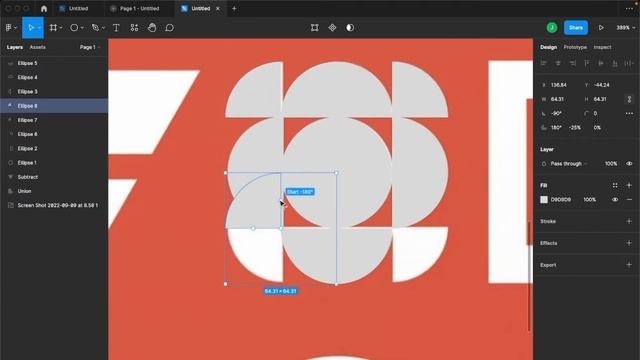The height and width of the screenshot is (360, 640).
Task: Go to the Home icon
Action: pos(44,9)
